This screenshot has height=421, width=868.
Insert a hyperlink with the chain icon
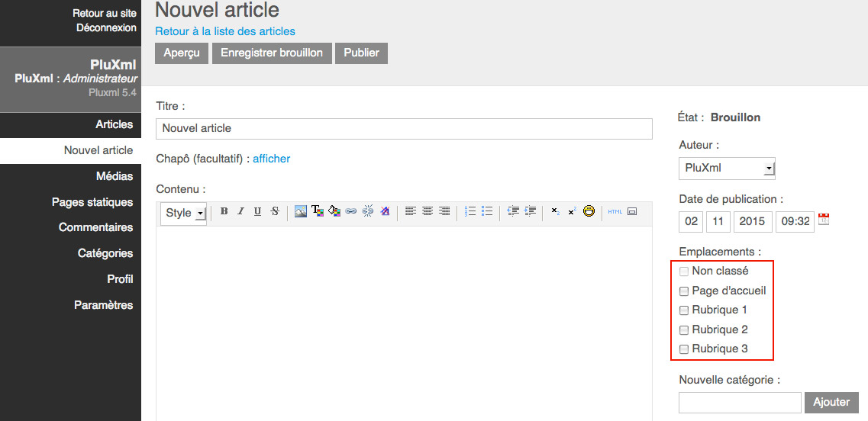(351, 212)
